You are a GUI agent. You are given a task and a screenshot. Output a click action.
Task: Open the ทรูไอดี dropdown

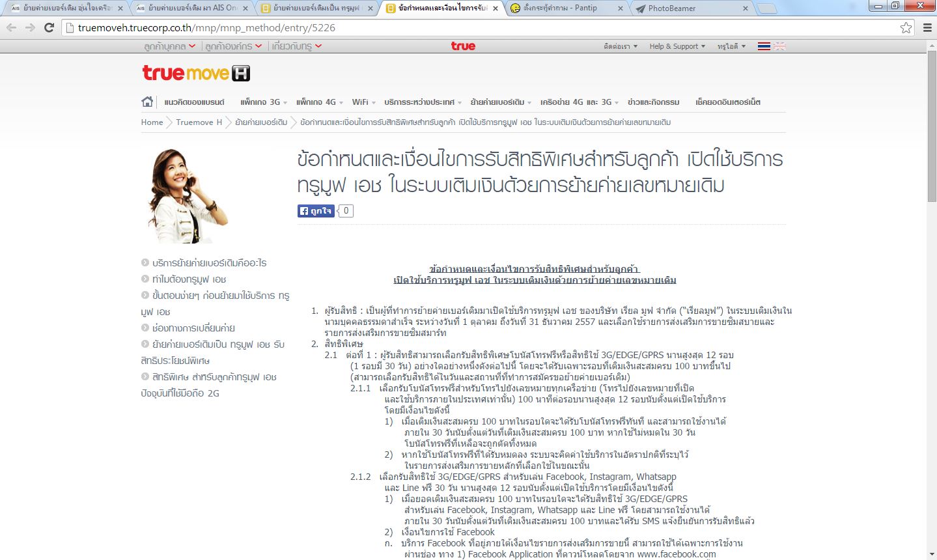tap(731, 46)
